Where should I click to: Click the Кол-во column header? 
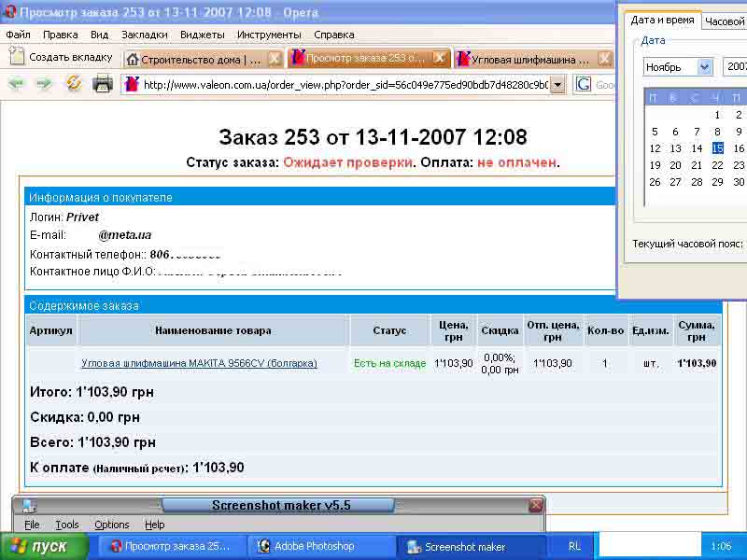(605, 330)
